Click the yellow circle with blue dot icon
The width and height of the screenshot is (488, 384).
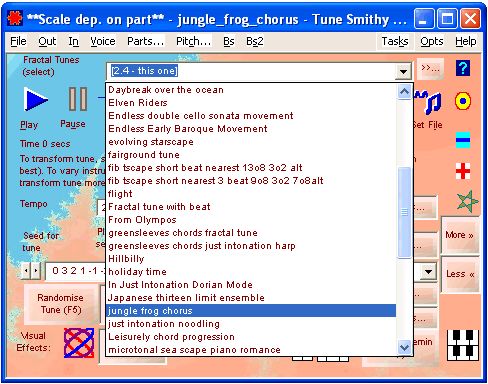click(463, 101)
